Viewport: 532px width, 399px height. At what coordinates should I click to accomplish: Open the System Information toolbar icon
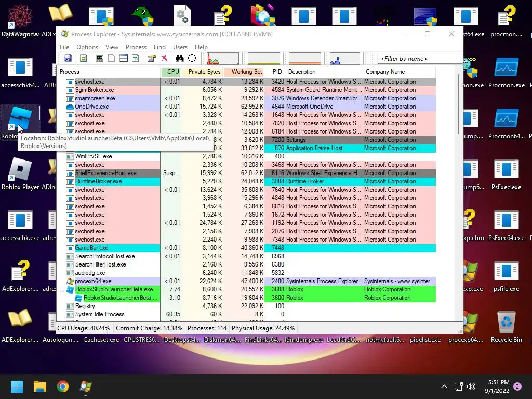[100, 58]
